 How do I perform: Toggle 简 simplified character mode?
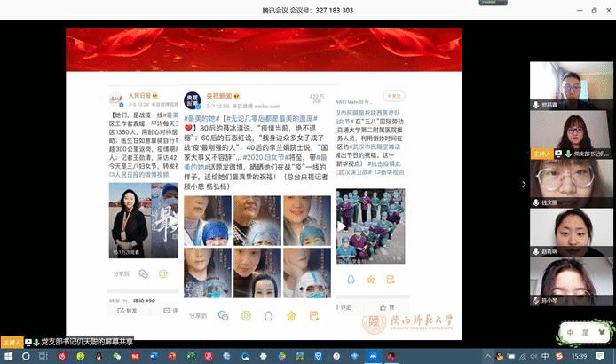coord(585,333)
